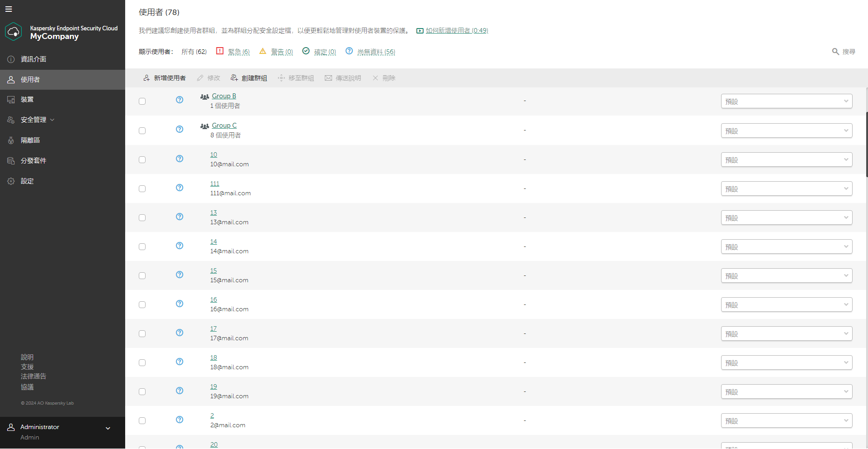Image resolution: width=868 pixels, height=449 pixels.
Task: Click the group icon beside Group B
Action: point(205,97)
